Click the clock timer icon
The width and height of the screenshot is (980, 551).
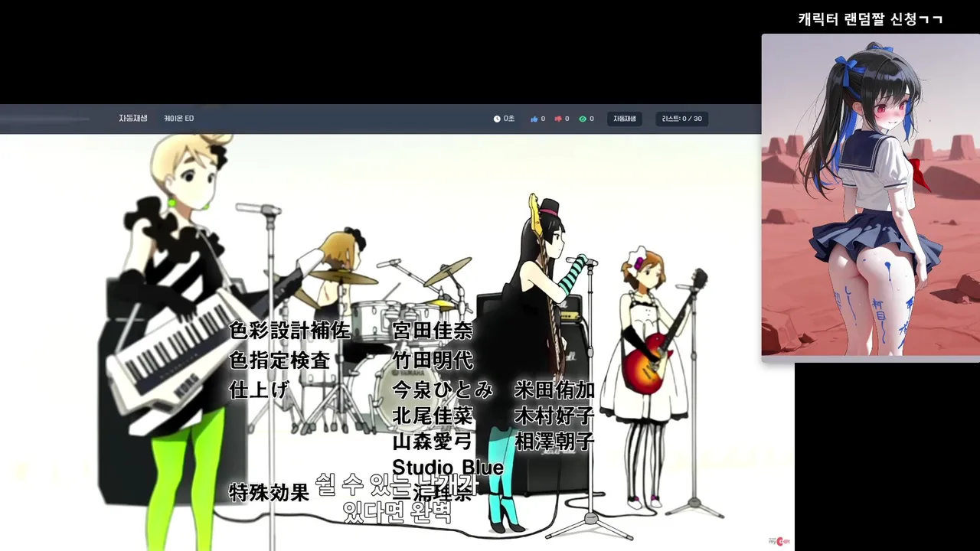[x=497, y=119]
